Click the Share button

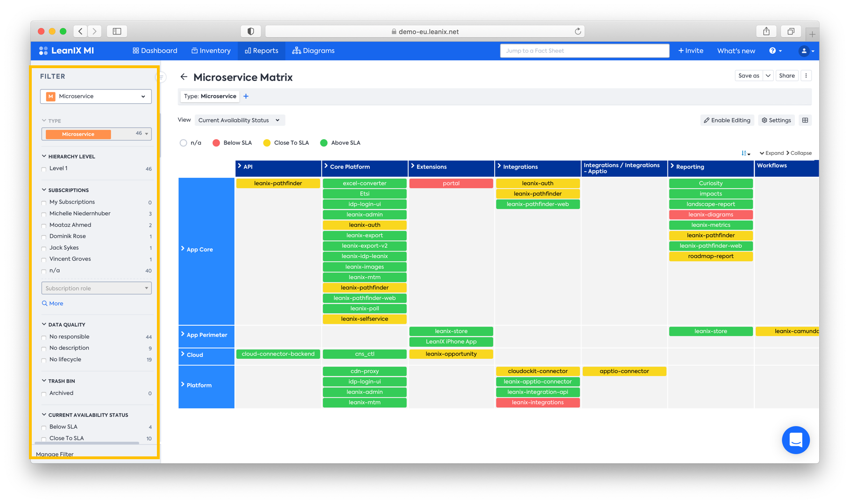pyautogui.click(x=787, y=76)
